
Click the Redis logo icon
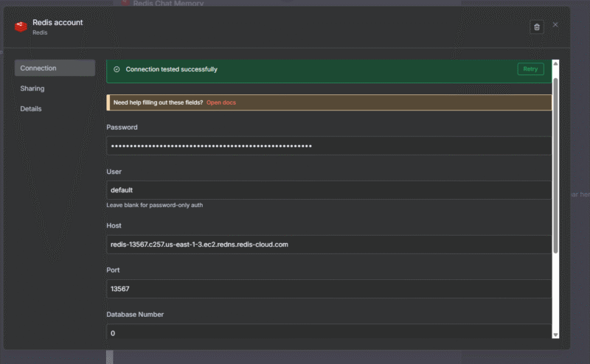coord(21,27)
